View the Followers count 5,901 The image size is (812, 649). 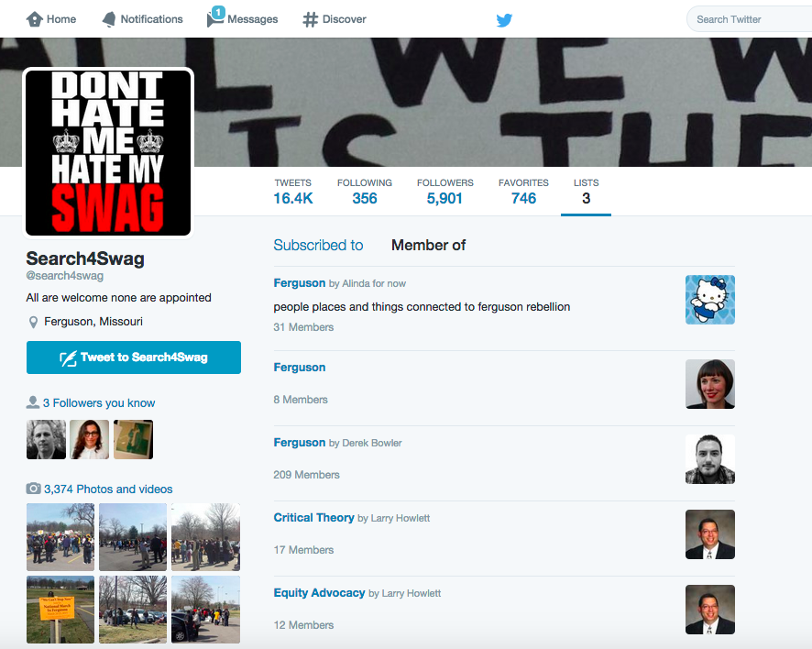[x=444, y=198]
